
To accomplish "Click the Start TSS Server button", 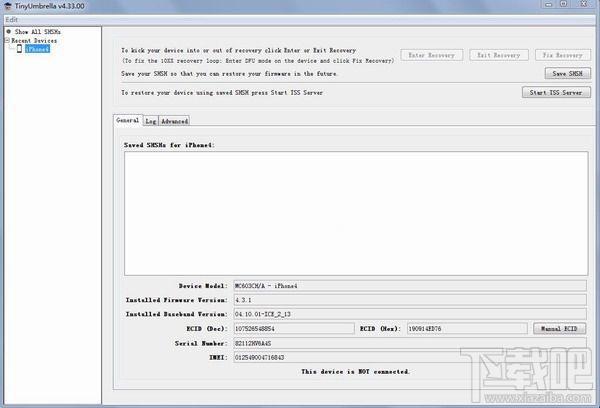I will tap(556, 92).
